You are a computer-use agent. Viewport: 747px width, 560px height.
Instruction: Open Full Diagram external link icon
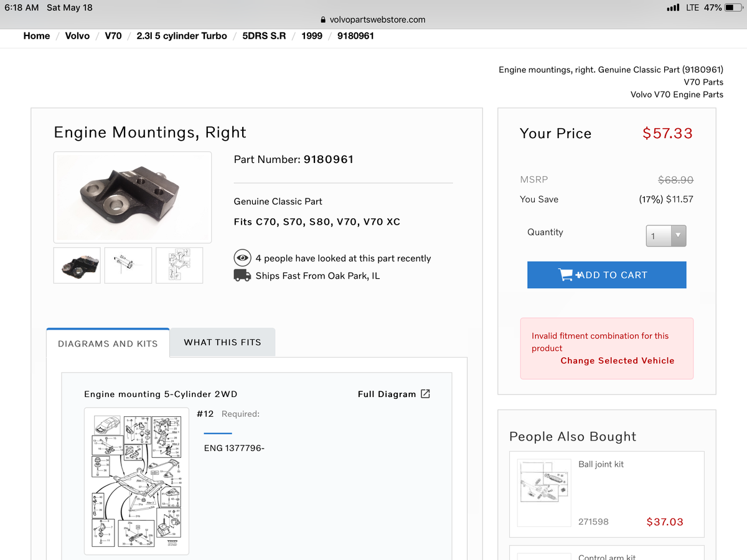pyautogui.click(x=425, y=394)
